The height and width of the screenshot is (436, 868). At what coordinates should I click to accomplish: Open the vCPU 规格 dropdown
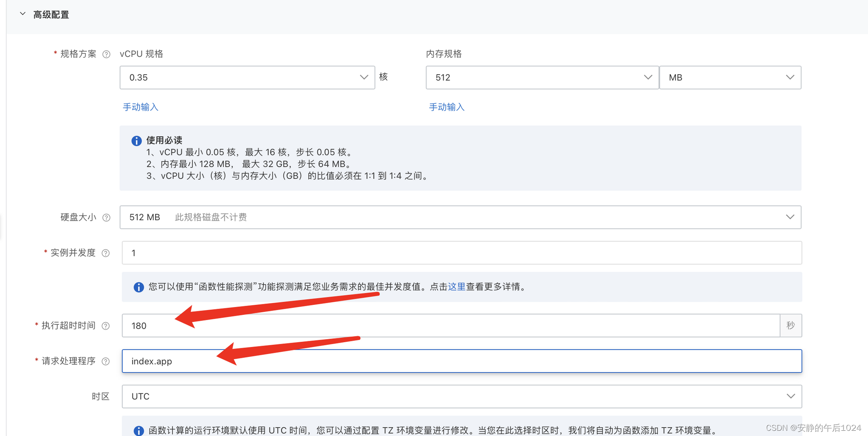[x=364, y=77]
